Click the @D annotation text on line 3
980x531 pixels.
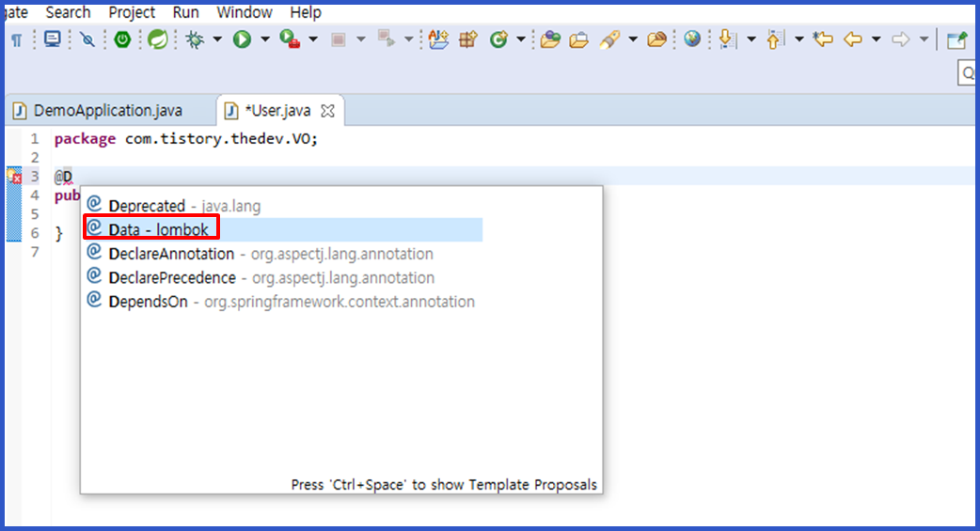tap(63, 177)
